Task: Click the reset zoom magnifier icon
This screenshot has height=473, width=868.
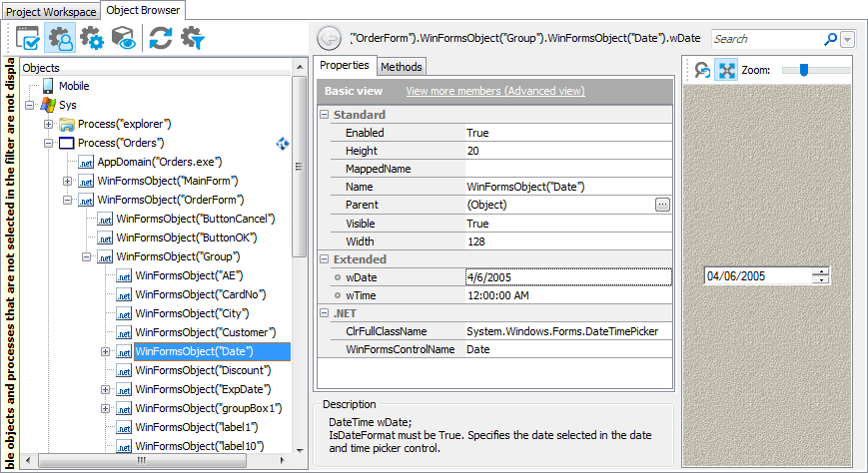Action: coord(702,71)
